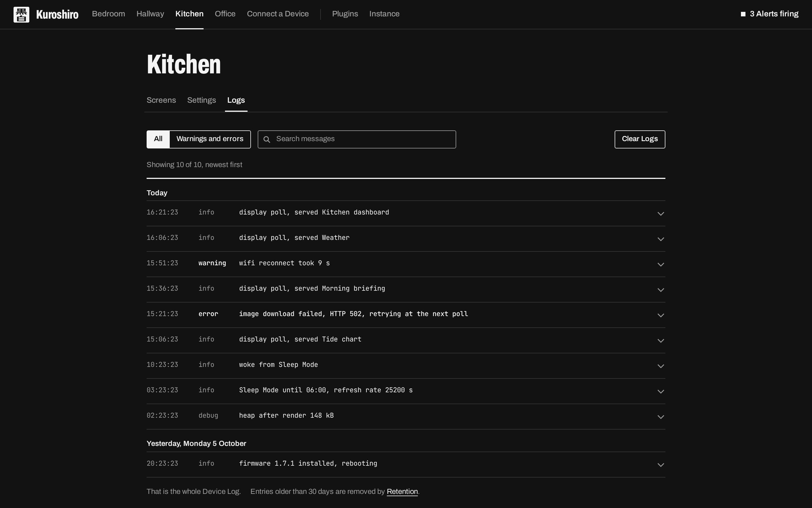Click the 'warning' level label
812x508 pixels.
[212, 263]
